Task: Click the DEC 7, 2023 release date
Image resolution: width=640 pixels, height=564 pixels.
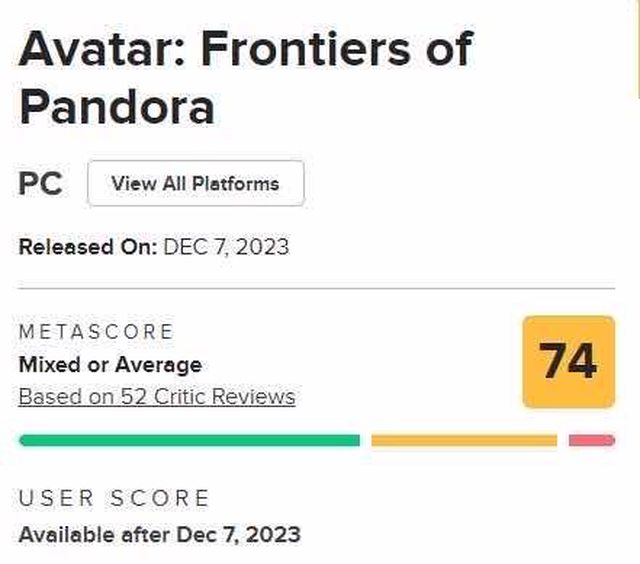Action: [x=226, y=247]
